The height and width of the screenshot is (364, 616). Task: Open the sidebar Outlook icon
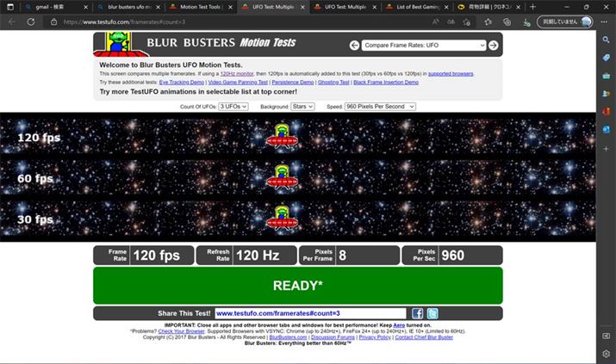pos(607,129)
